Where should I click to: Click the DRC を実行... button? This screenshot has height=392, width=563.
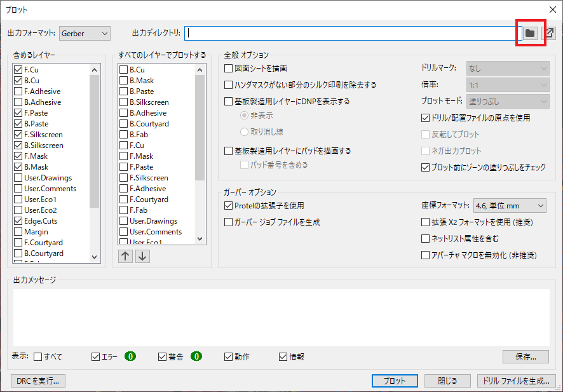tap(38, 381)
